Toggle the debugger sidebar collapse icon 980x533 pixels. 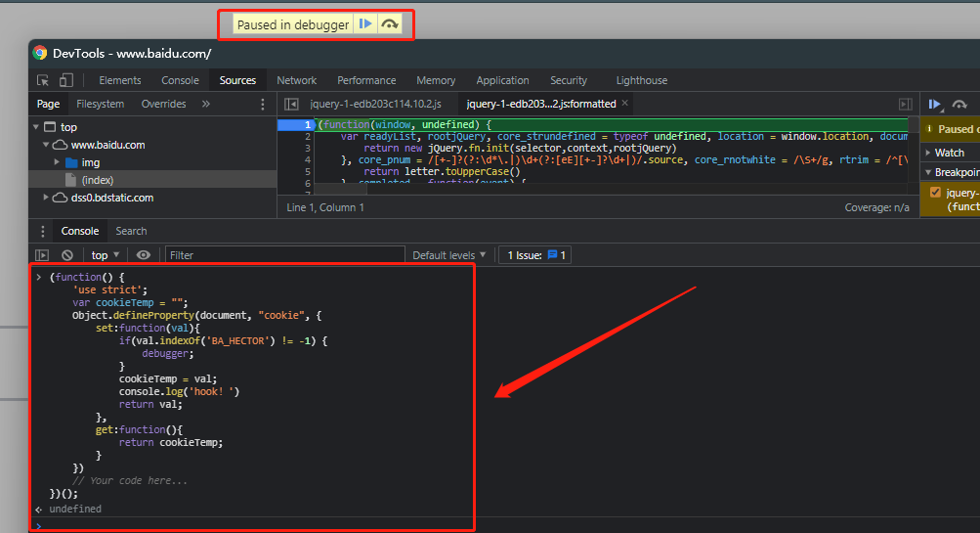(905, 104)
